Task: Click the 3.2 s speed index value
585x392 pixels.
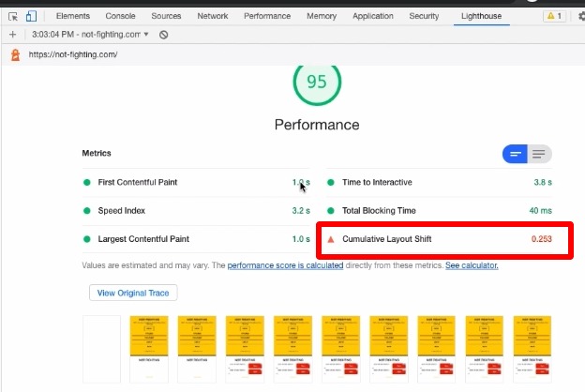Action: (301, 211)
